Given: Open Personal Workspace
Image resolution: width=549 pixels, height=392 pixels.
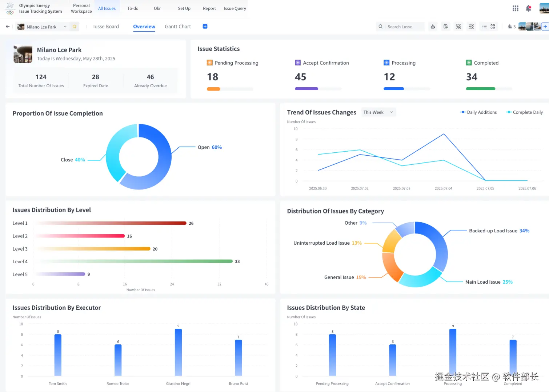Looking at the screenshot, I should tap(81, 8).
